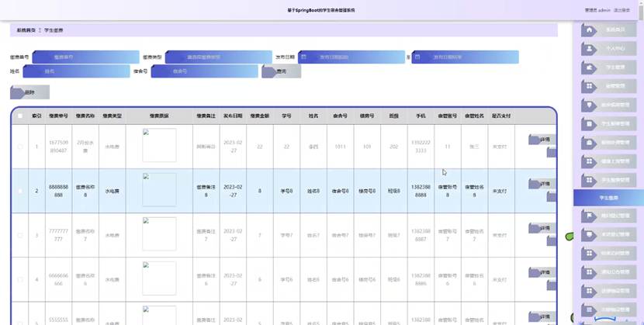Click the 宿管管理 grid icon in sidebar

[590, 86]
